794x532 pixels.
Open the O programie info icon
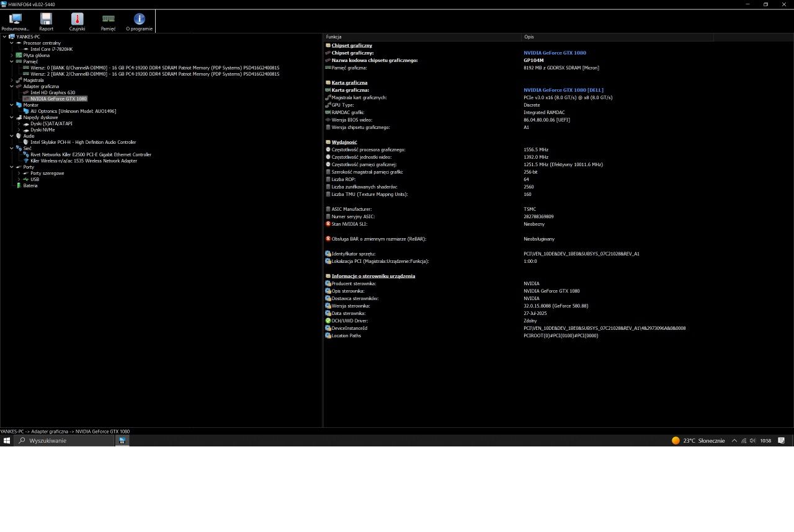point(139,19)
